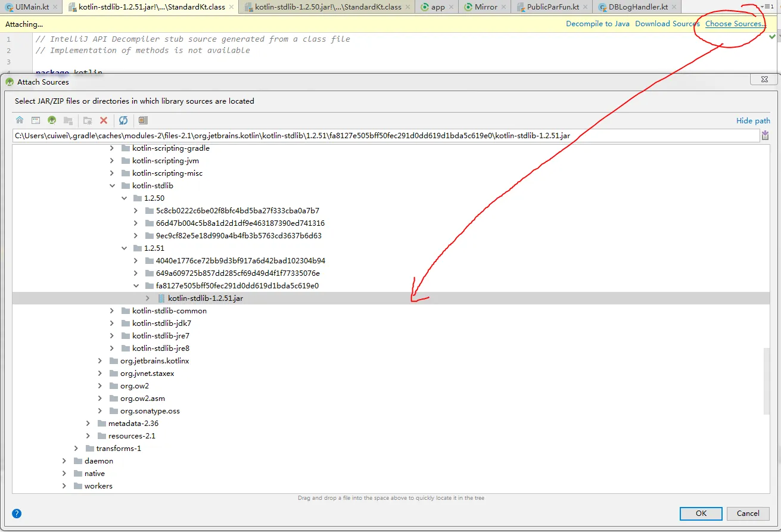Switch to the DBLogHandler.kt tab
781x532 pixels.
(x=636, y=7)
